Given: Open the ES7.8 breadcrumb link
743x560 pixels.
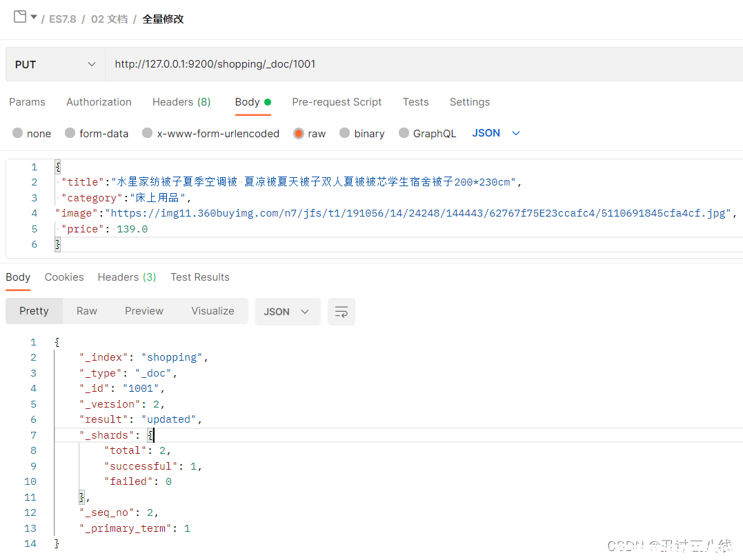Looking at the screenshot, I should [x=63, y=19].
